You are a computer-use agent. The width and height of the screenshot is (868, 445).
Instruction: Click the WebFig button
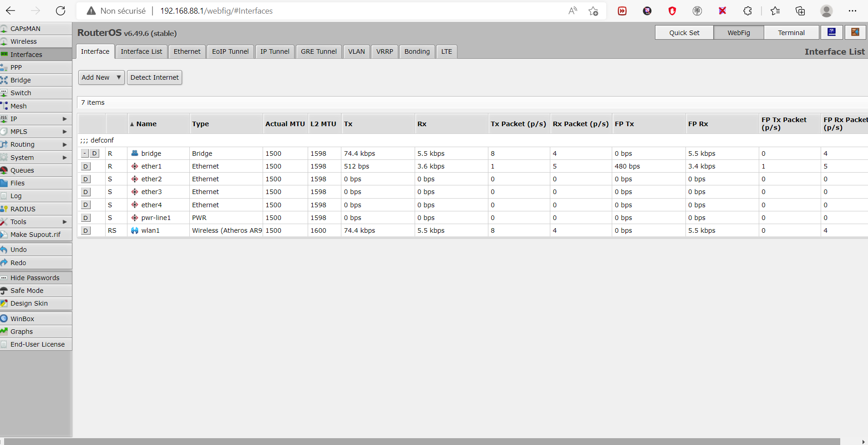[739, 32]
